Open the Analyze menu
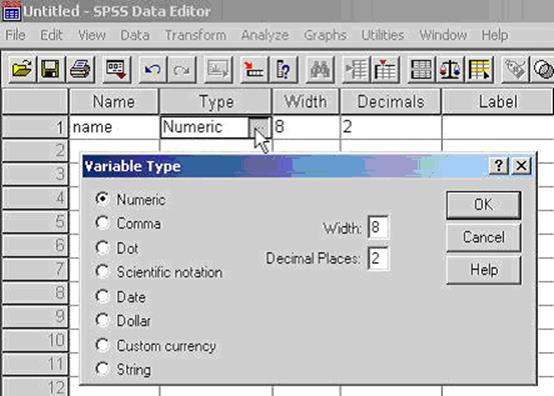Screen dimensions: 554x396 [265, 35]
